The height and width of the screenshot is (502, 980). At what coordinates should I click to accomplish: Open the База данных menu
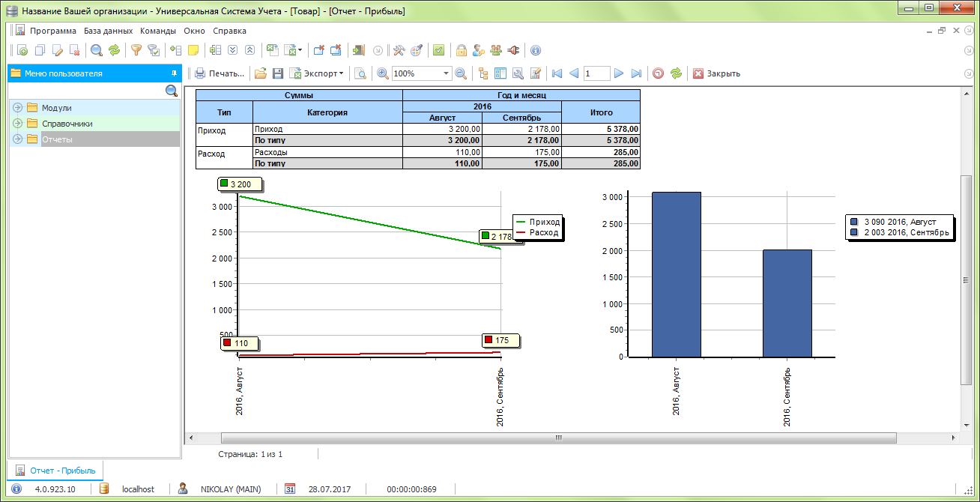pyautogui.click(x=108, y=31)
